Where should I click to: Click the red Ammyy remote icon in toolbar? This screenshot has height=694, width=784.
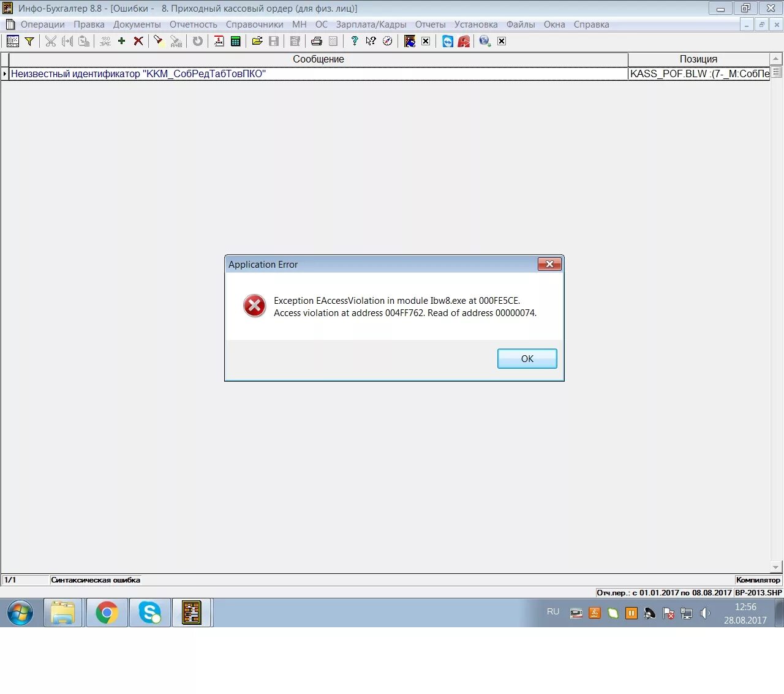464,41
